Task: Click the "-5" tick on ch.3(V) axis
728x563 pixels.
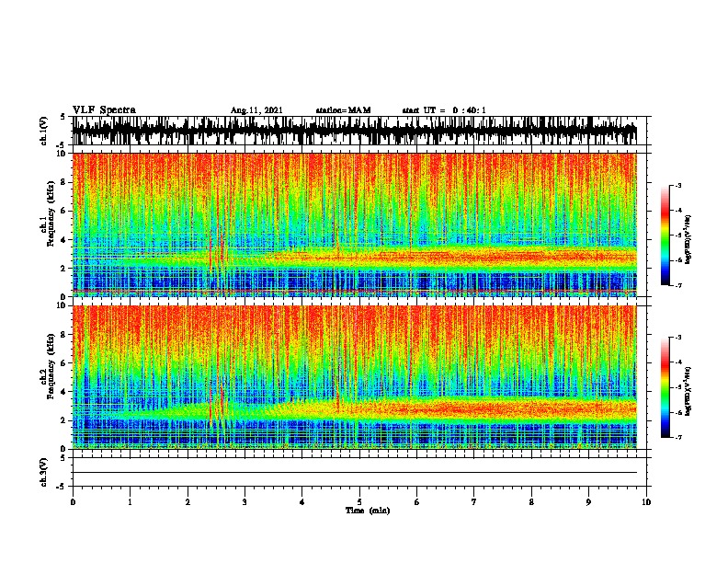Action: (62, 487)
